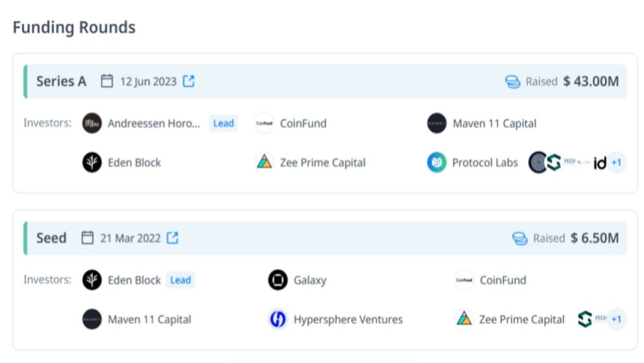Click the Investors: label in Series A
Screen dimensions: 644x363
[x=47, y=123]
